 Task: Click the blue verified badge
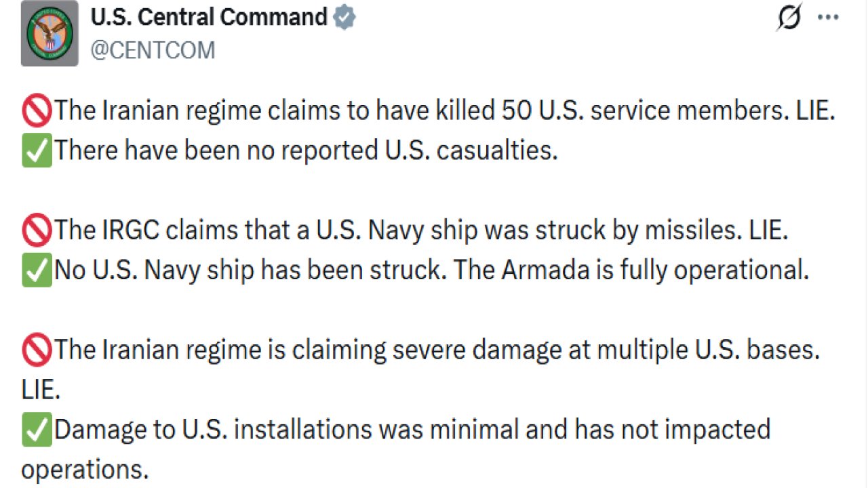click(345, 18)
